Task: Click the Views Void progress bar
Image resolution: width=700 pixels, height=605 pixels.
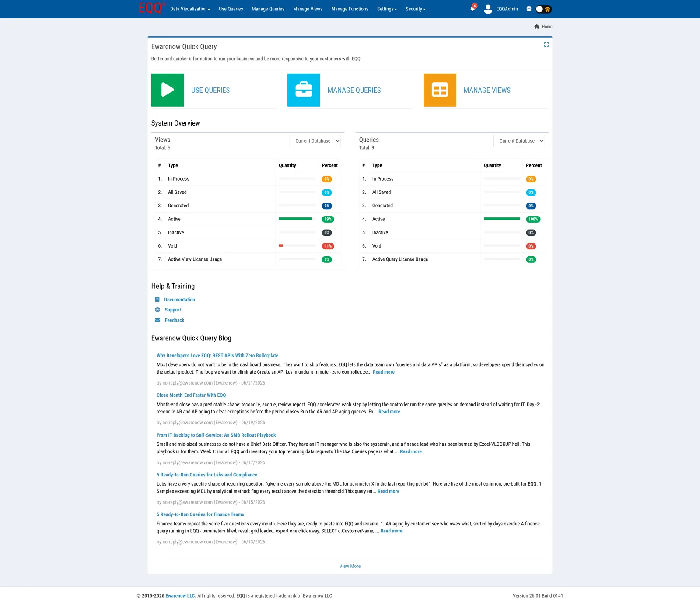Action: (297, 245)
